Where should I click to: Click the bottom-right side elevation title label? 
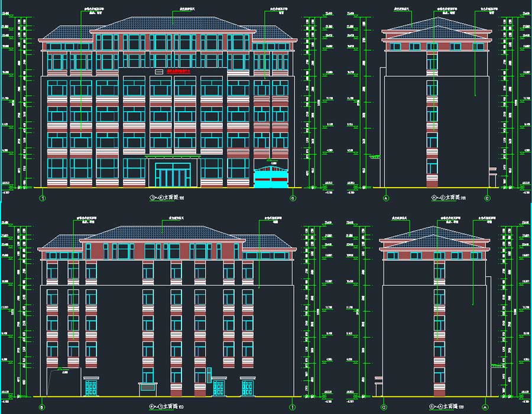point(436,407)
